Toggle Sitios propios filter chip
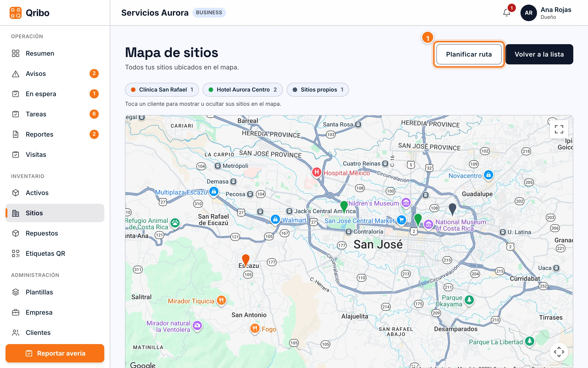This screenshot has height=368, width=588. pyautogui.click(x=318, y=89)
